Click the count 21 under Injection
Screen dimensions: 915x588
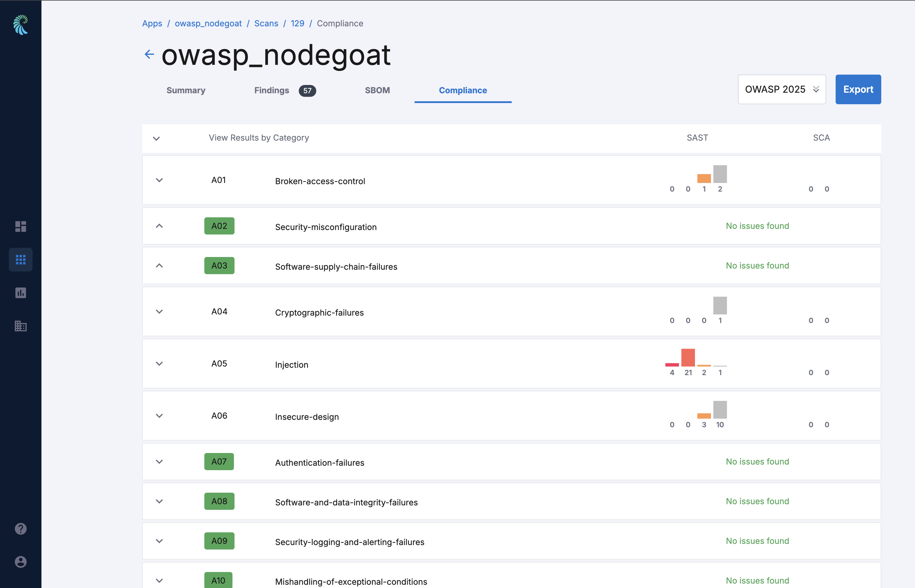(x=688, y=373)
